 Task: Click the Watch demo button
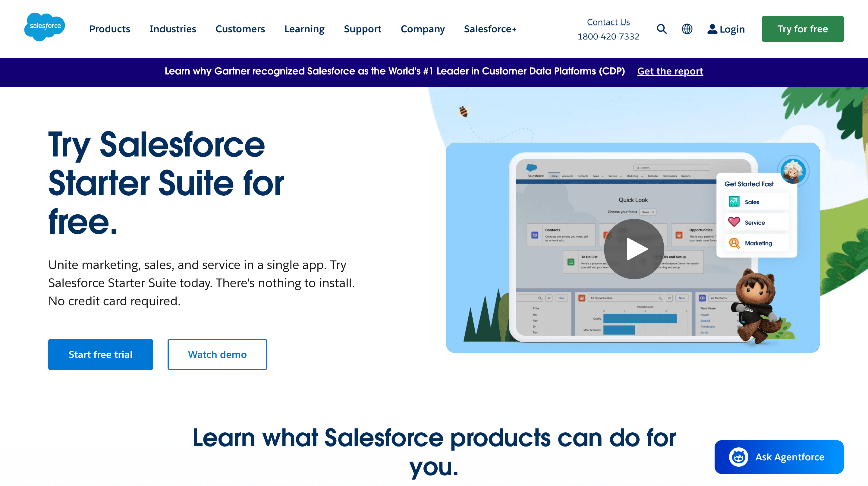click(217, 355)
